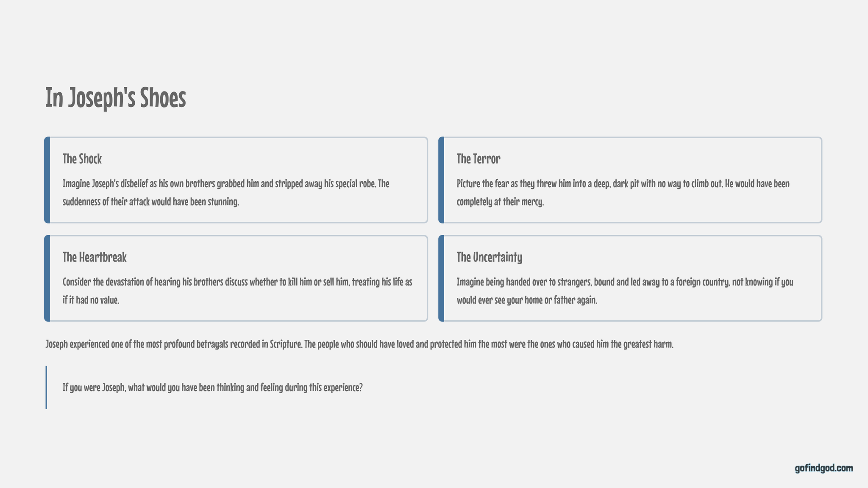Click the text "completely at their mercy"

tap(500, 202)
